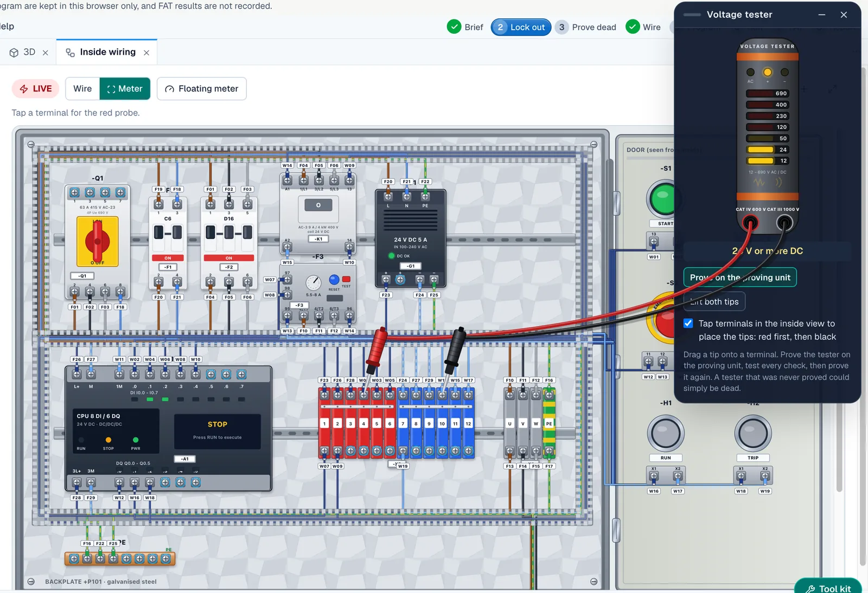Screen dimensions: 868x593
Task: Tap the first terminal of the PE busbar
Action: pos(74,559)
